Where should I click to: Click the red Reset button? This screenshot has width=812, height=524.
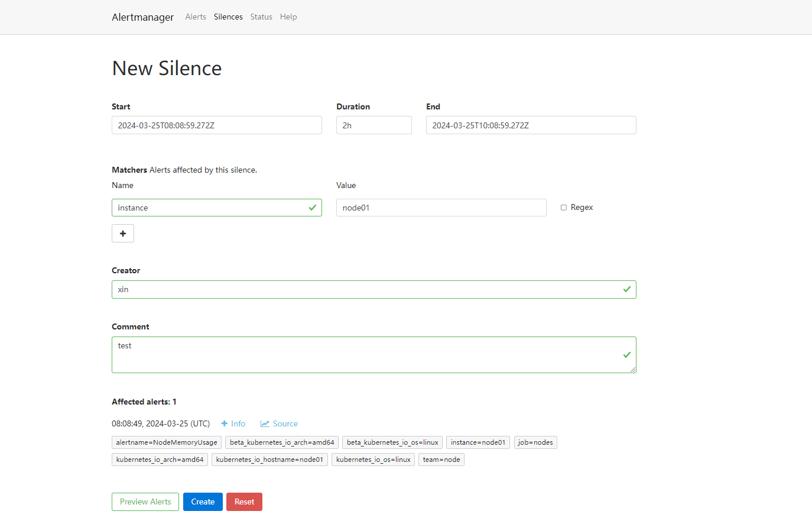(244, 502)
